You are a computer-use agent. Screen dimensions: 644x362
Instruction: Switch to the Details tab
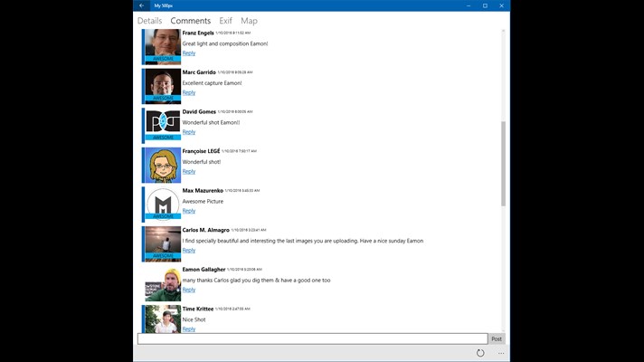(149, 21)
